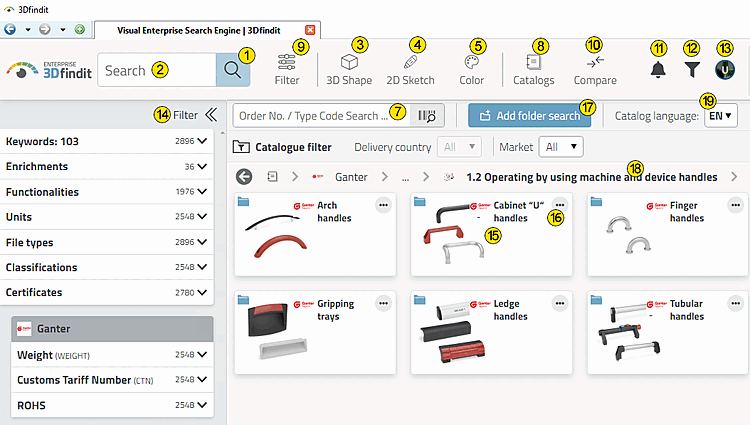The height and width of the screenshot is (425, 750).
Task: Open Market dropdown
Action: [561, 147]
